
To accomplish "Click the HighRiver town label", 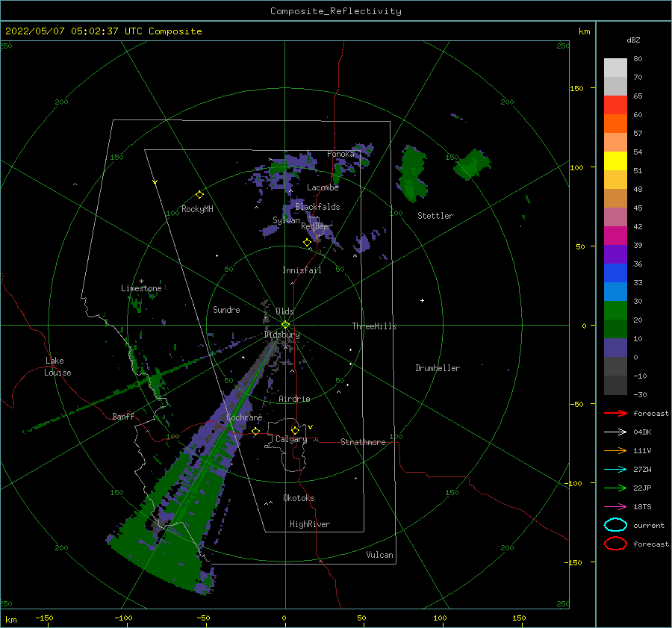I will pos(310,524).
